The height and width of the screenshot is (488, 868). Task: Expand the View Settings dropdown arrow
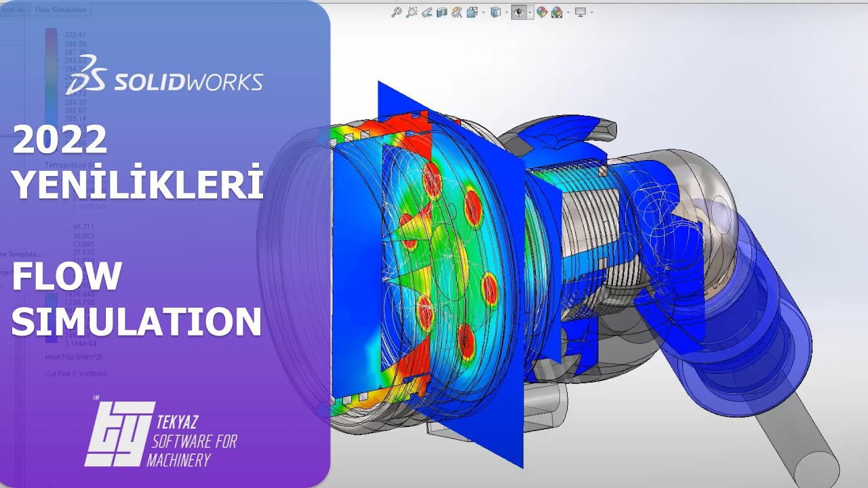pos(592,12)
